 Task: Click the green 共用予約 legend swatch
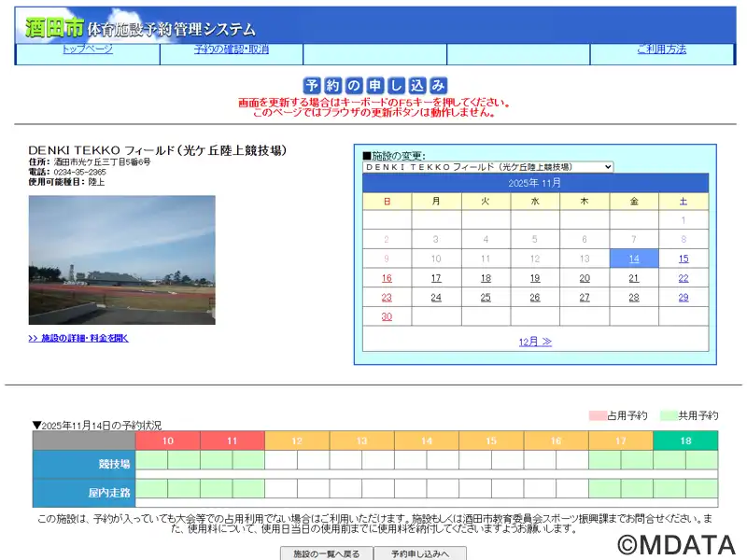pos(669,415)
